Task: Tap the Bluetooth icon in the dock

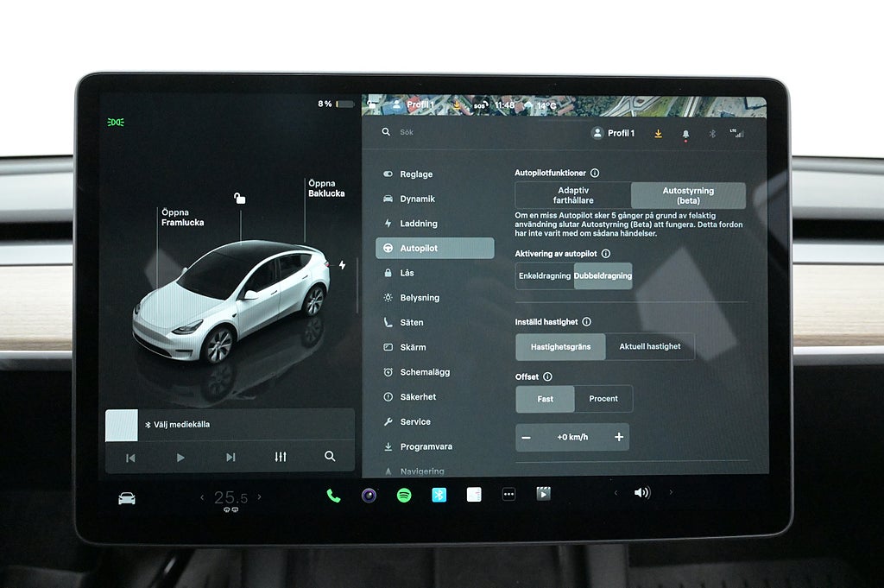Action: click(439, 495)
